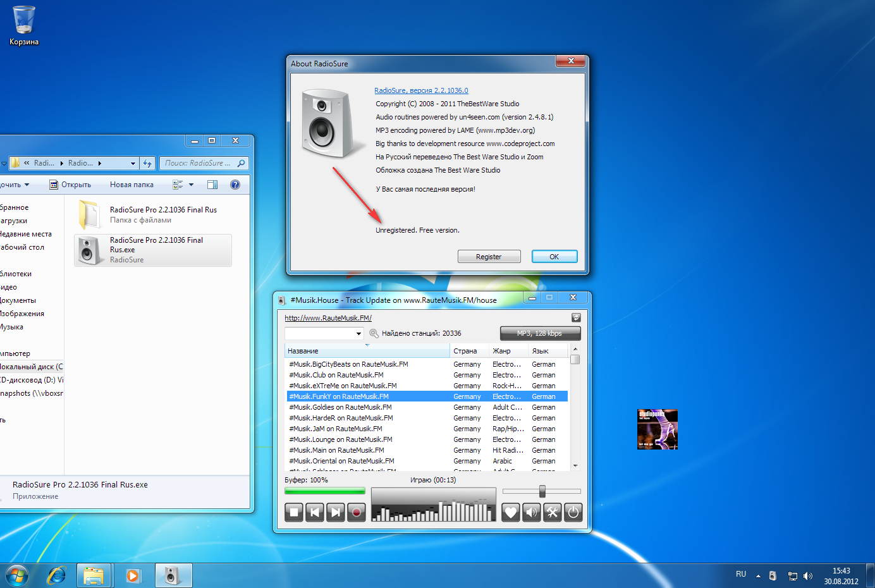Open the system volume icon in the tray

coord(807,576)
